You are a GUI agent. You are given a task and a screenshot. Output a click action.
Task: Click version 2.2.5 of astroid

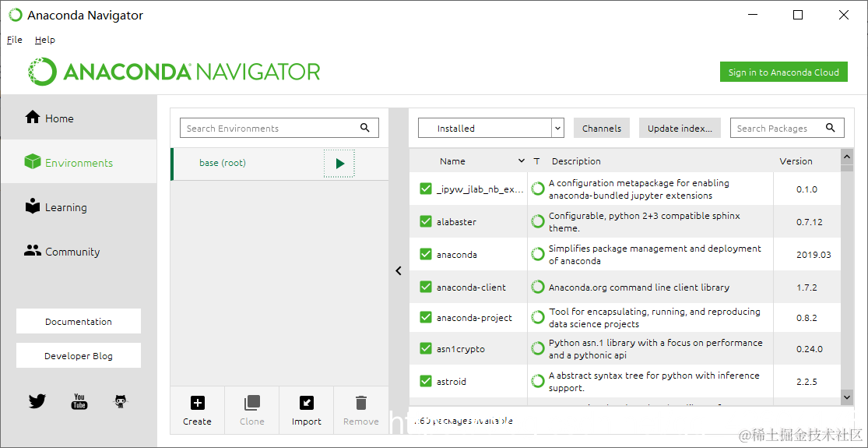tap(807, 382)
